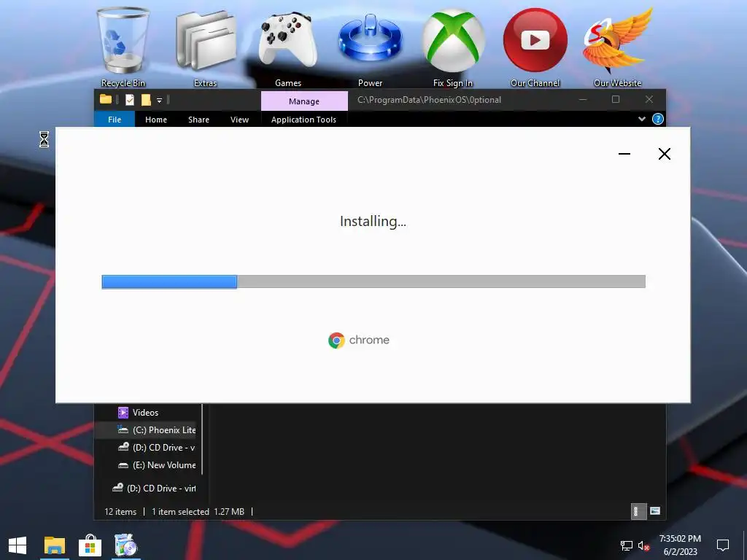Click the Chrome installation progress bar
747x560 pixels.
373,281
